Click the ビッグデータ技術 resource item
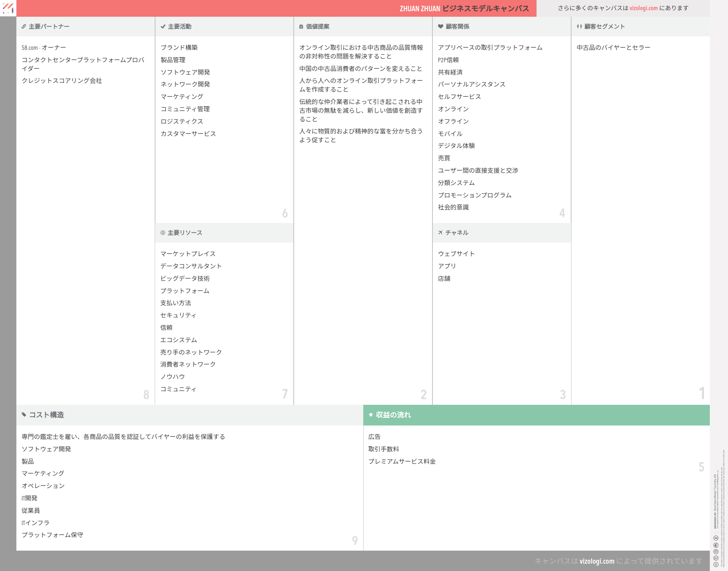728x571 pixels. pos(185,279)
